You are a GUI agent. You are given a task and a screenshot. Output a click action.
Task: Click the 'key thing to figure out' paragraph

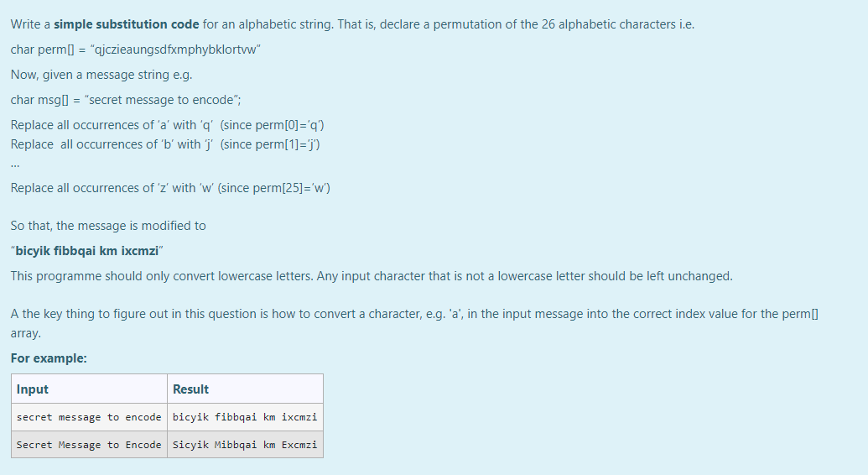click(414, 324)
